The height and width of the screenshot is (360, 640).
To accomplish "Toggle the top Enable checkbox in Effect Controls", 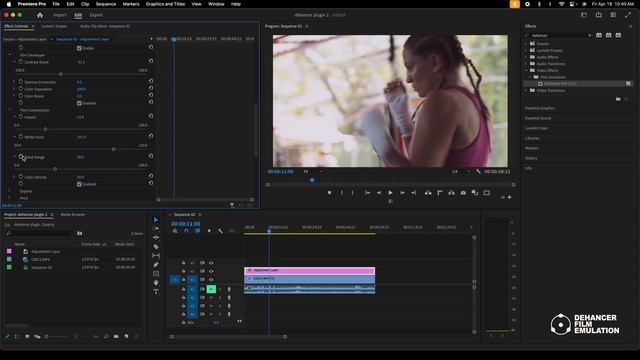I will pos(79,48).
